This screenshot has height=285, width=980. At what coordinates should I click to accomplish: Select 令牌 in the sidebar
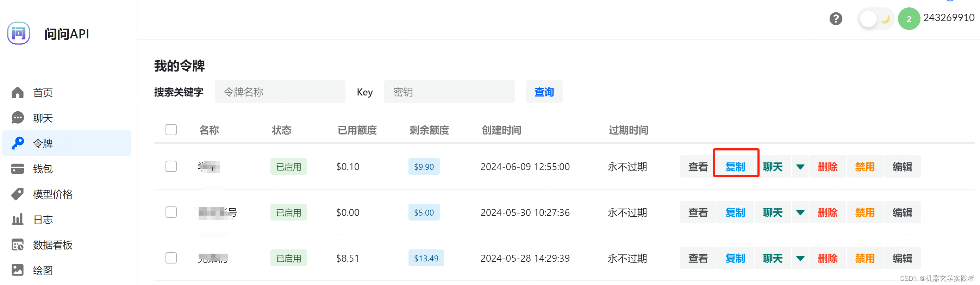coord(66,143)
